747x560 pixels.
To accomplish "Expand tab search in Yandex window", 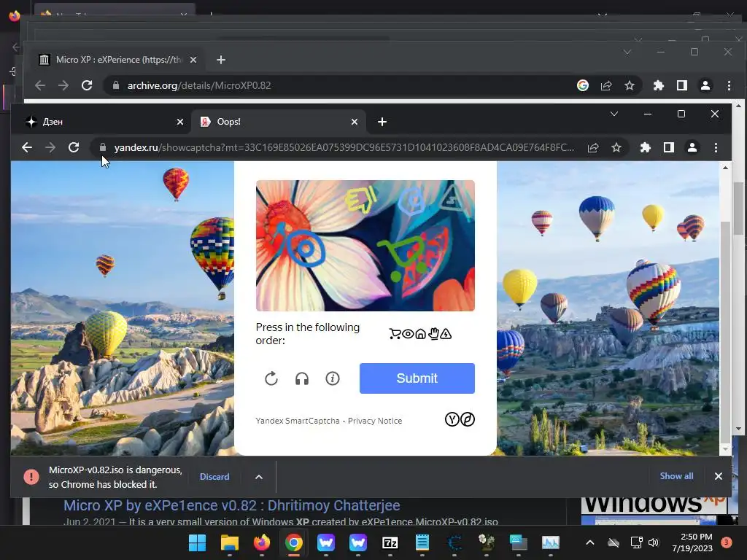I will 614,114.
